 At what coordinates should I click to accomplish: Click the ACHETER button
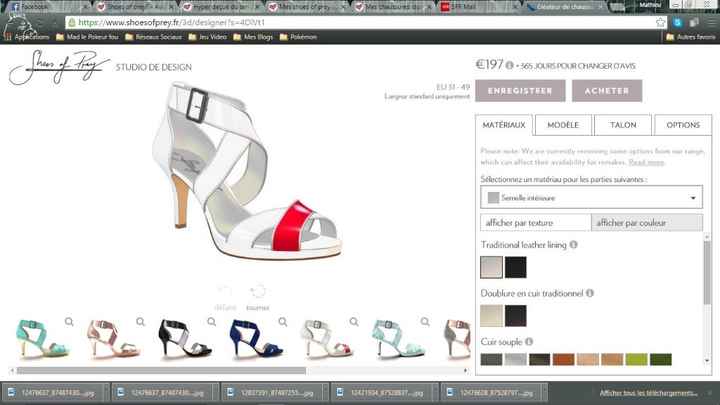[x=607, y=91]
